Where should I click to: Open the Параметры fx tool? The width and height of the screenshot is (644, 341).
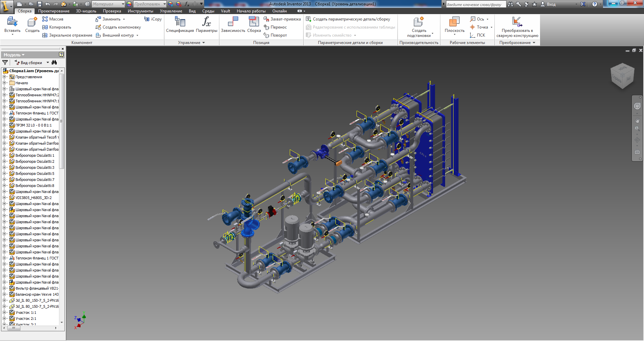click(206, 22)
